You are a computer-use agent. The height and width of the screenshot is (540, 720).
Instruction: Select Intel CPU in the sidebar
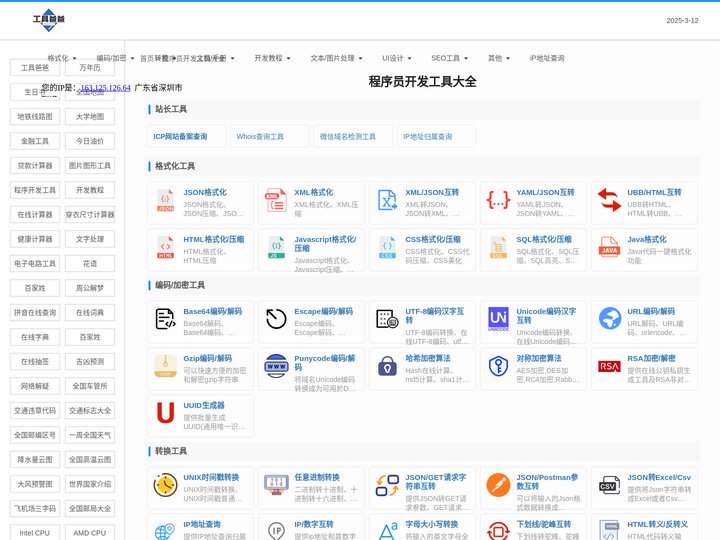point(35,533)
